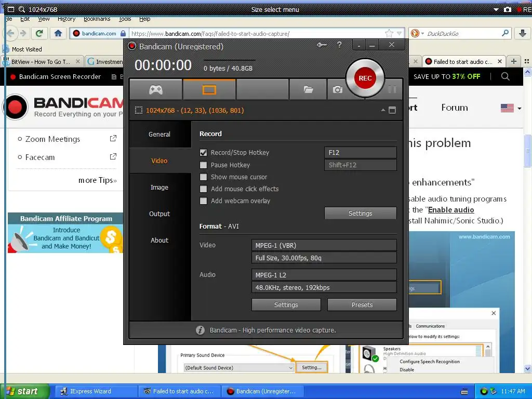Go to browser Home page
This screenshot has width=532, height=399.
(58, 33)
